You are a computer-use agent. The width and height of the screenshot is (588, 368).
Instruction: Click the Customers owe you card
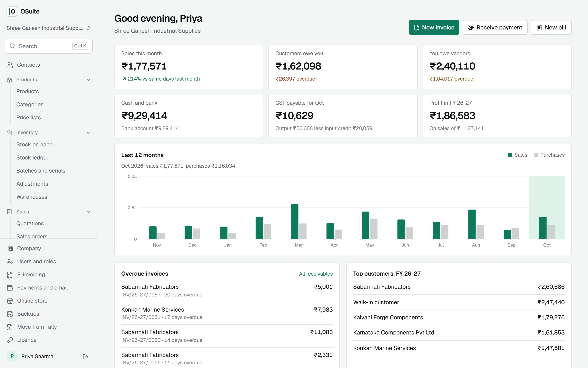click(x=343, y=67)
